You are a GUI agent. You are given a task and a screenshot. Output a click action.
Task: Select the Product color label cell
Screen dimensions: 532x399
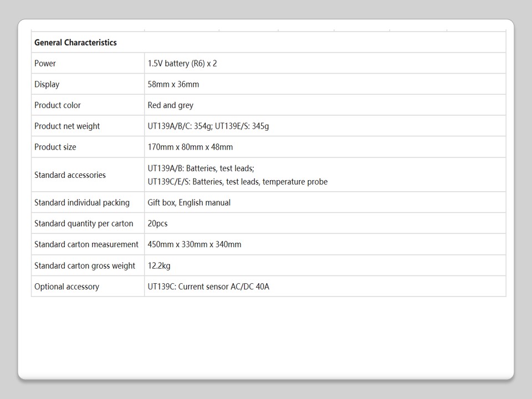tap(58, 105)
